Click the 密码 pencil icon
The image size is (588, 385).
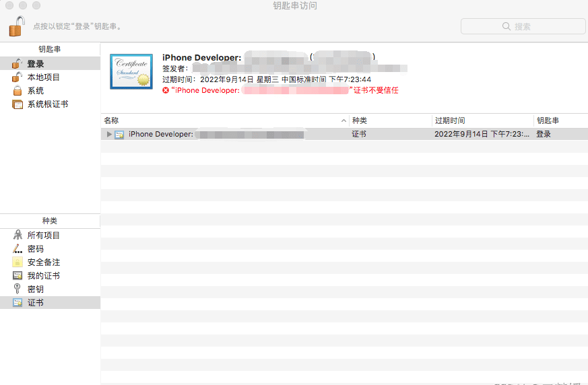pos(18,248)
